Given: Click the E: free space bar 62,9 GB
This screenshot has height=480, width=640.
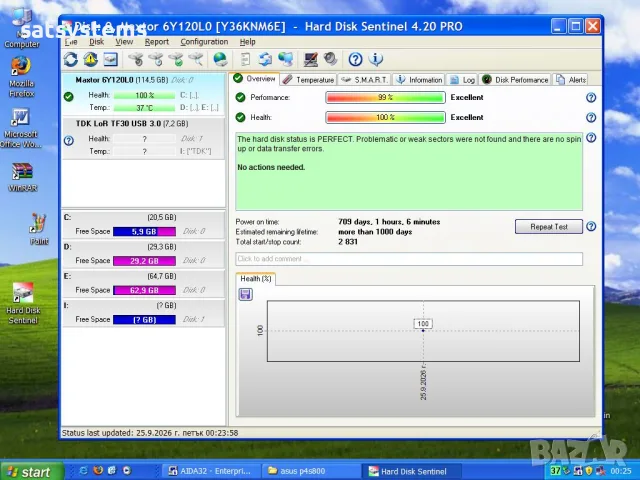Looking at the screenshot, I should point(144,290).
